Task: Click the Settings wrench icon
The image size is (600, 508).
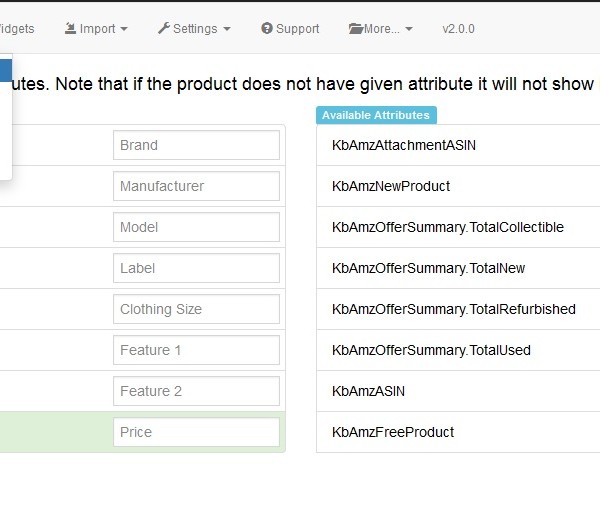Action: click(164, 28)
